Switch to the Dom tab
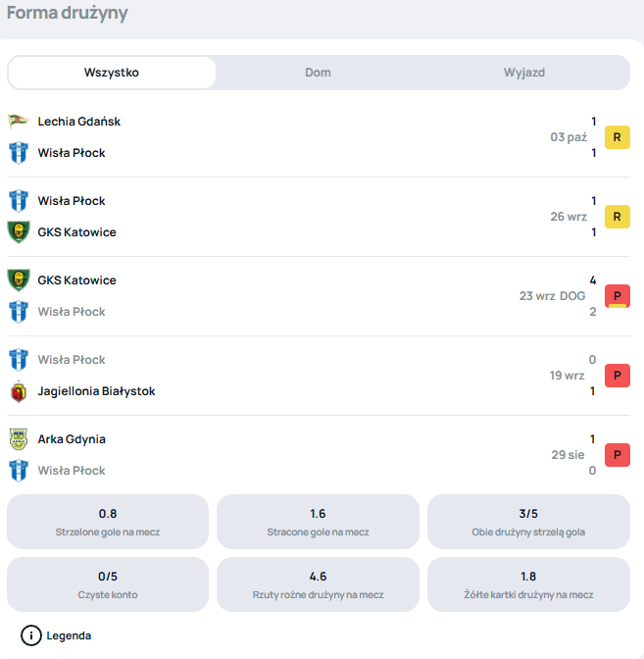 pyautogui.click(x=318, y=73)
